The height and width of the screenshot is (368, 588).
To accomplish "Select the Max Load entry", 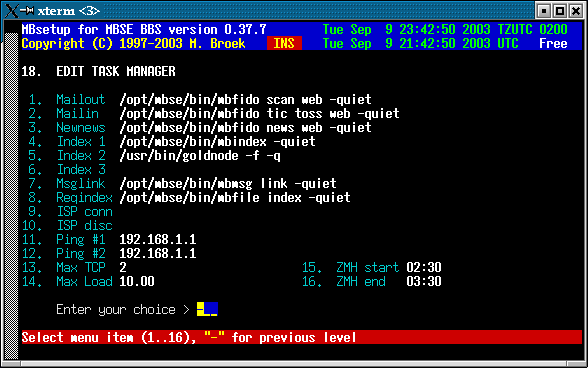I will (x=67, y=282).
